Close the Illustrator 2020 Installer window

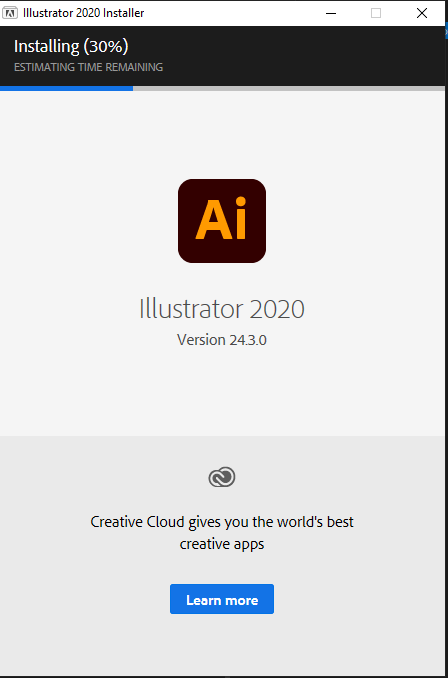422,13
